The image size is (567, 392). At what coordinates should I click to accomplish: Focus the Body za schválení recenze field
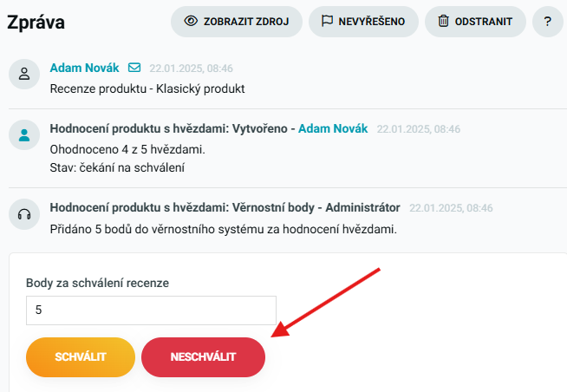coord(151,310)
